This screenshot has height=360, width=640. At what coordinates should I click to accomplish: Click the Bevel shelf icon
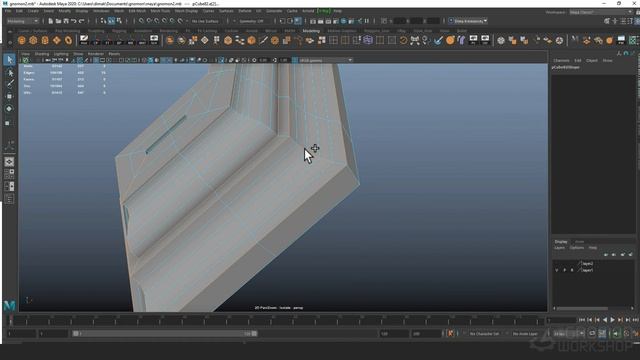[x=251, y=40]
